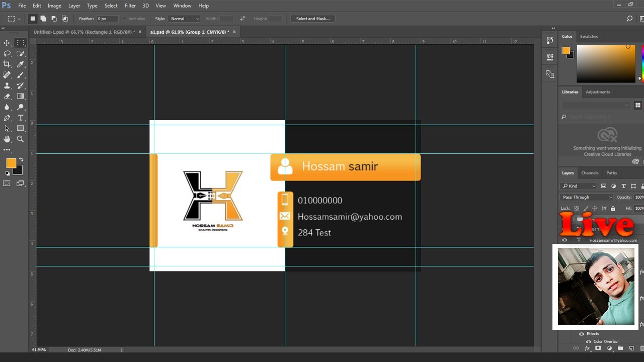Lock image pixels with brush lock icon

pyautogui.click(x=586, y=208)
